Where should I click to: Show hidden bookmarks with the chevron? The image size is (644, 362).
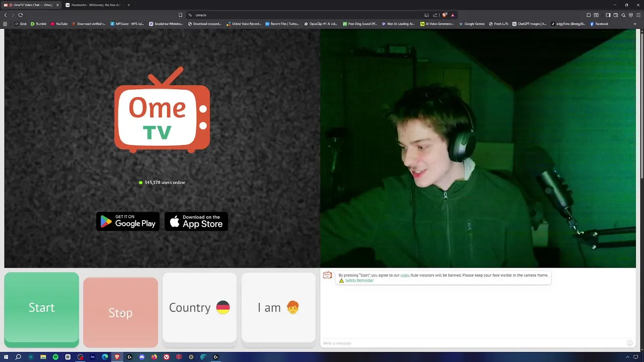[x=635, y=24]
